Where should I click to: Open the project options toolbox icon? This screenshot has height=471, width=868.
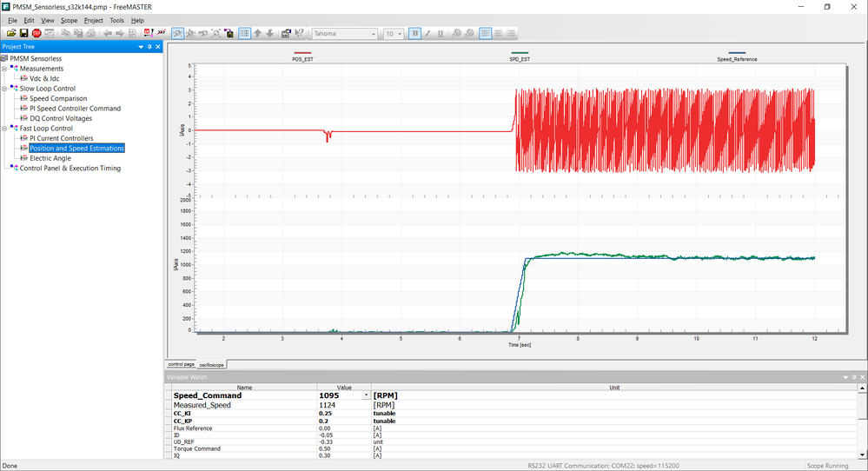286,34
